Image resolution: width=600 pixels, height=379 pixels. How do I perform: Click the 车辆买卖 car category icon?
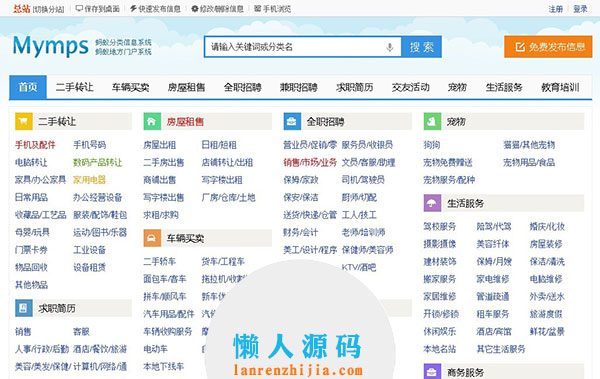point(152,238)
